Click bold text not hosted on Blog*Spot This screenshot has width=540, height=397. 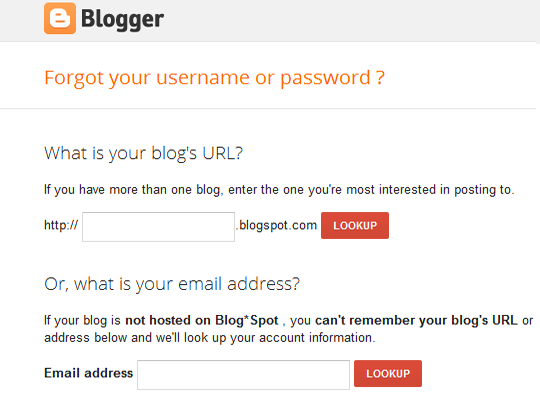click(x=201, y=321)
